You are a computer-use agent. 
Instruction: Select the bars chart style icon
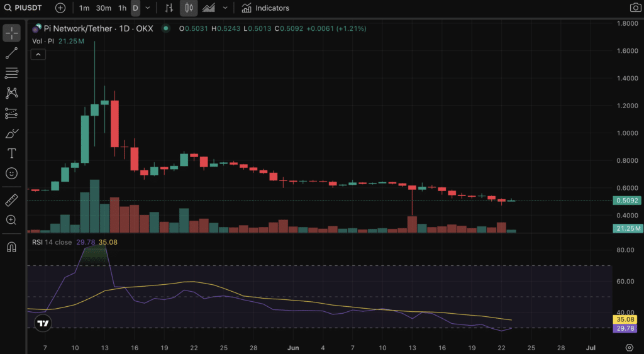pos(169,8)
